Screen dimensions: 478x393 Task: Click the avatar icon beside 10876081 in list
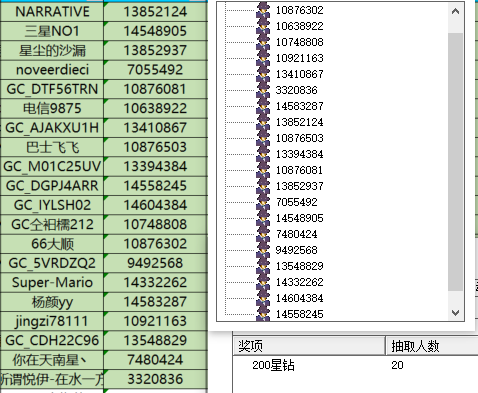pos(263,170)
